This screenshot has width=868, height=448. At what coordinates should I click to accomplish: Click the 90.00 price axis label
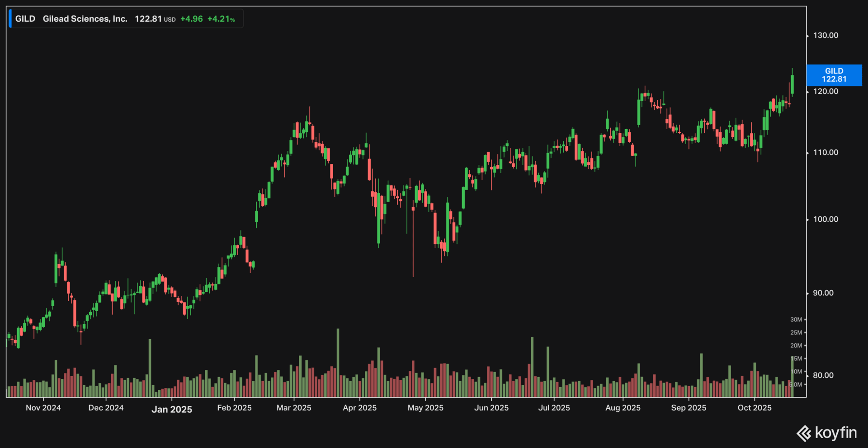[823, 293]
